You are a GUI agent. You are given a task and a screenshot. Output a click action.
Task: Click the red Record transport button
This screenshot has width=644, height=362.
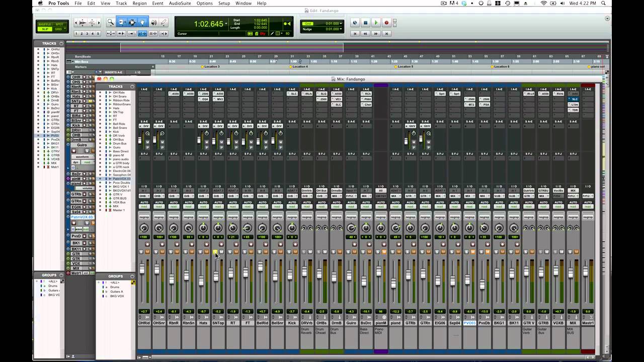386,23
